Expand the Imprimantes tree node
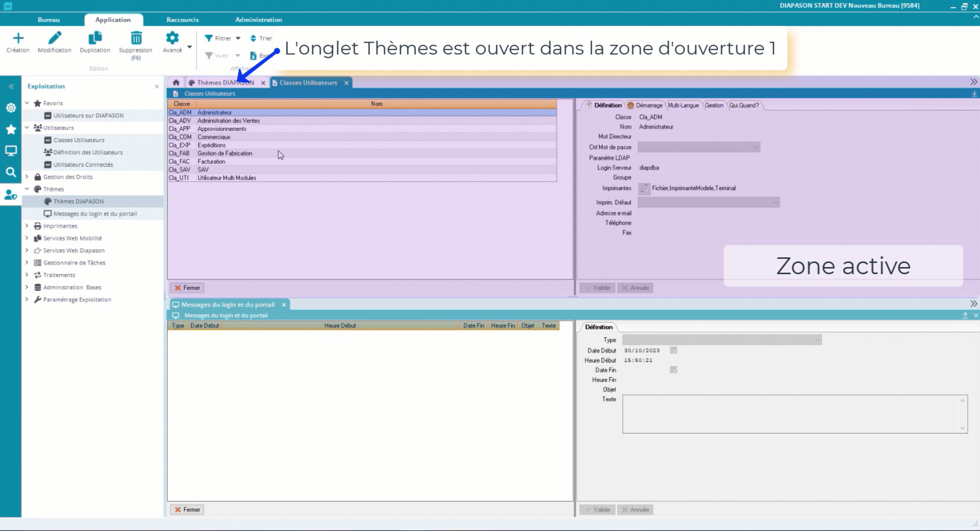The image size is (980, 531). 27,226
